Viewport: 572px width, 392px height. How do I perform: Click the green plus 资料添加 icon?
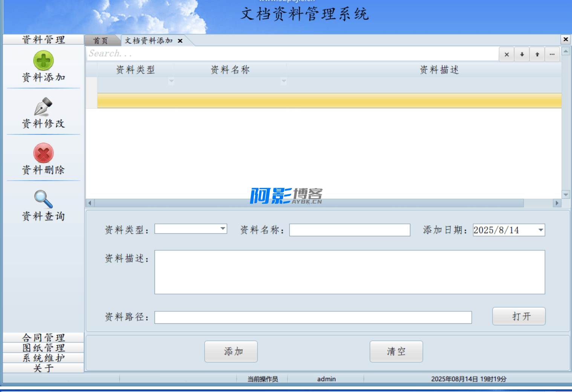(x=43, y=61)
